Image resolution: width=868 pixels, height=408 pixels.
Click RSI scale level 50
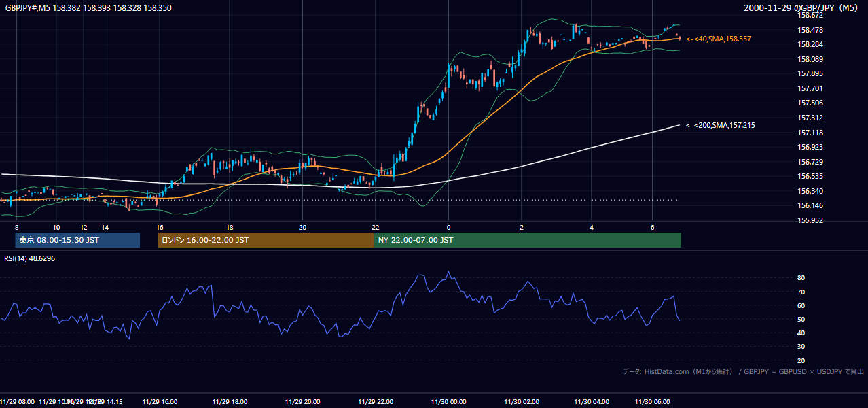pos(801,319)
